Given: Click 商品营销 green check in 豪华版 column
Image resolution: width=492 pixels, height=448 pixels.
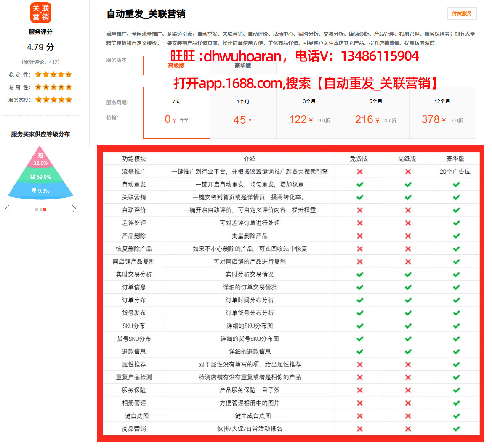Looking at the screenshot, I should click(456, 429).
